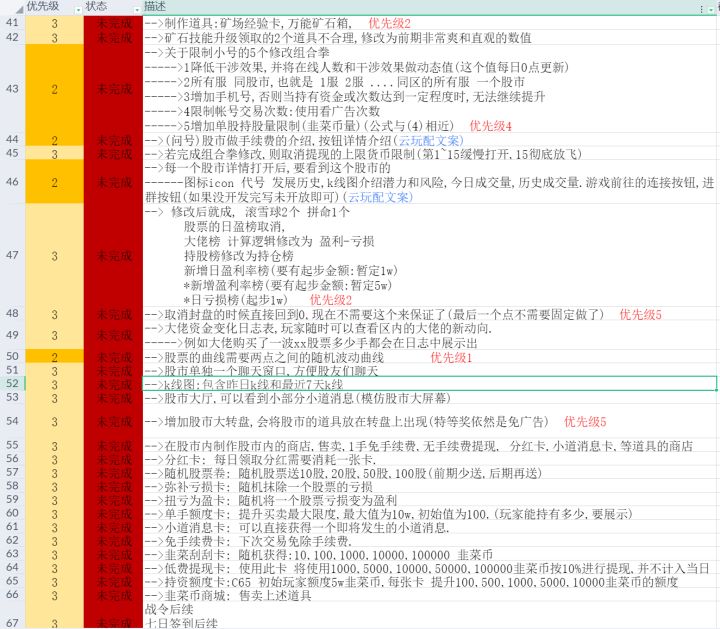This screenshot has width=720, height=629.
Task: Select row header 66
Action: [12, 595]
